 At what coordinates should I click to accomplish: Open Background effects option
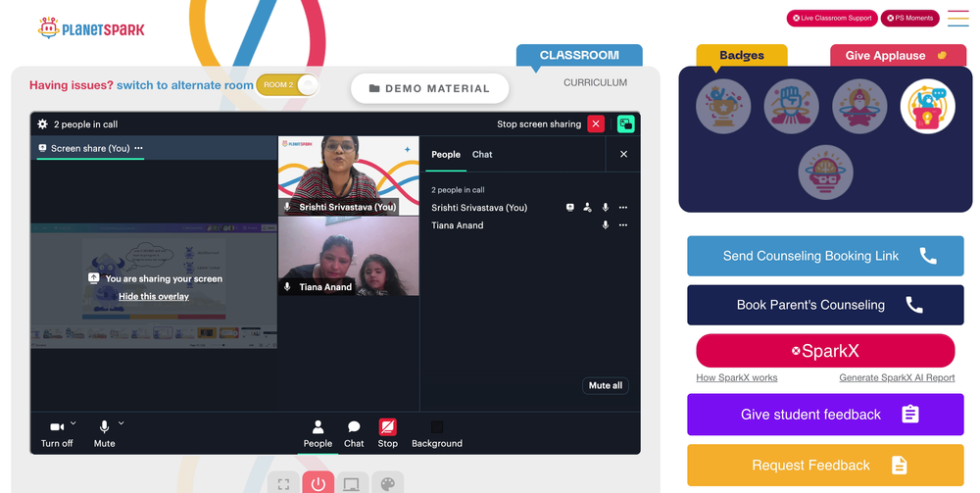tap(437, 433)
